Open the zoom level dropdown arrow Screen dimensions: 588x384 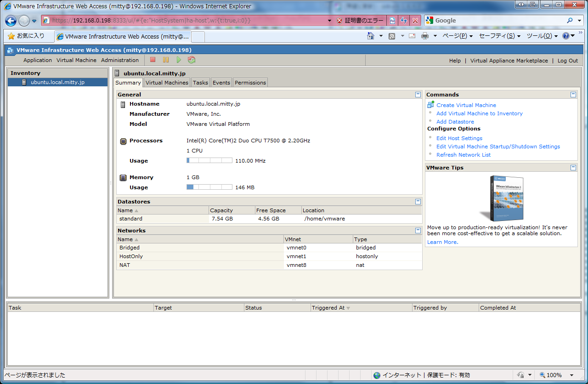(x=572, y=375)
